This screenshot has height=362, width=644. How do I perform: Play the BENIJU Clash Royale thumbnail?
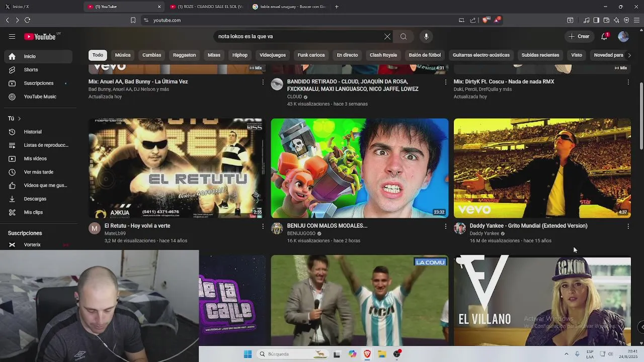360,168
